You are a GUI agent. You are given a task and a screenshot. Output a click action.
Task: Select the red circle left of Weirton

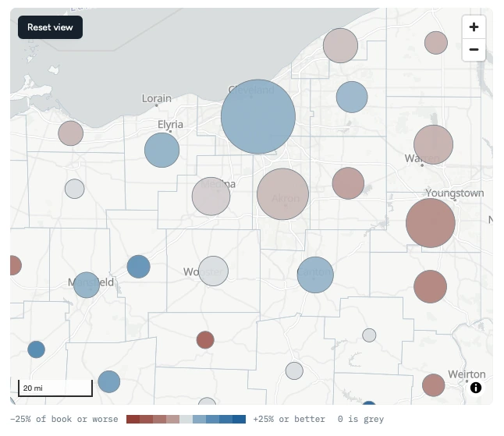pyautogui.click(x=433, y=385)
